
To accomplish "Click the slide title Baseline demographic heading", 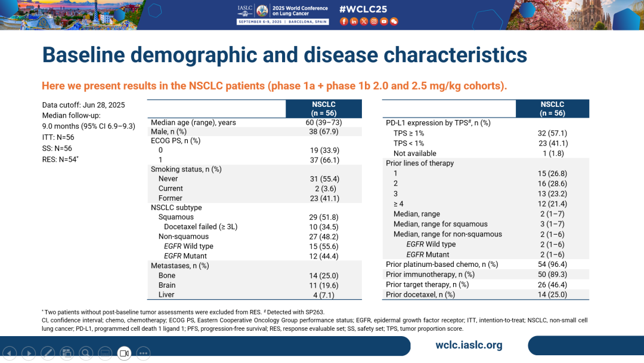I will point(284,55).
